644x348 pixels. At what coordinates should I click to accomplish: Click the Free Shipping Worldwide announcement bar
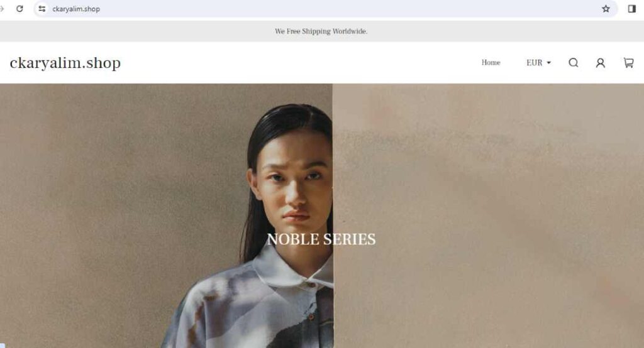(322, 31)
